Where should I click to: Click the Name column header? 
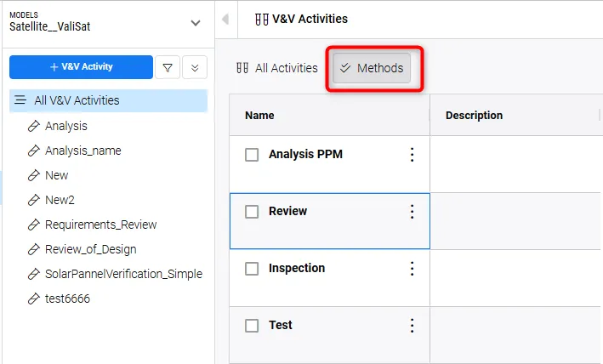point(259,116)
